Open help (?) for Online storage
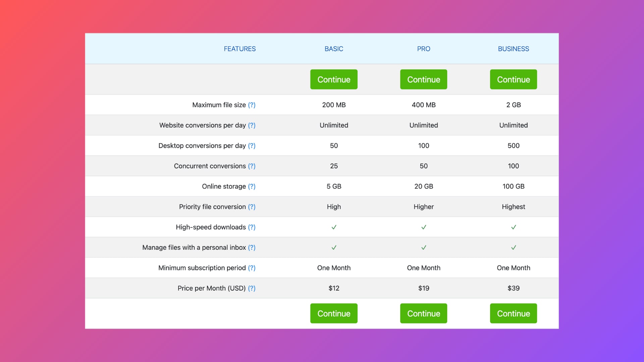Image resolution: width=644 pixels, height=362 pixels. click(x=252, y=186)
